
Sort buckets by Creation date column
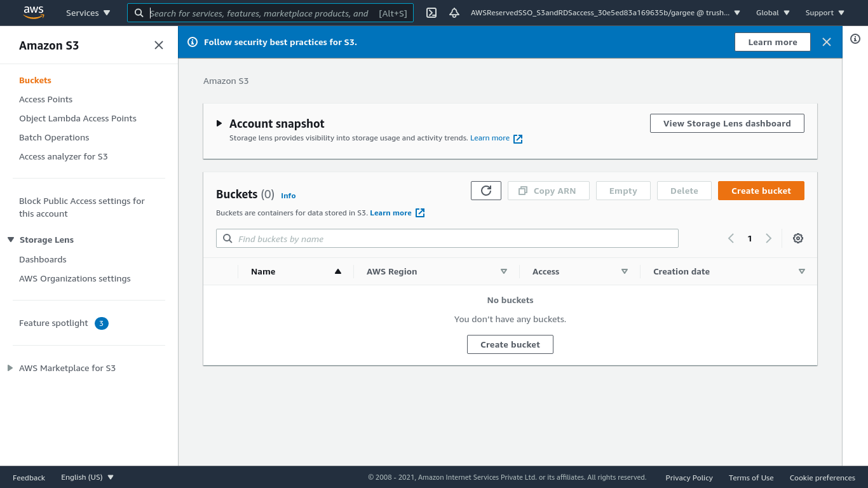coord(729,271)
